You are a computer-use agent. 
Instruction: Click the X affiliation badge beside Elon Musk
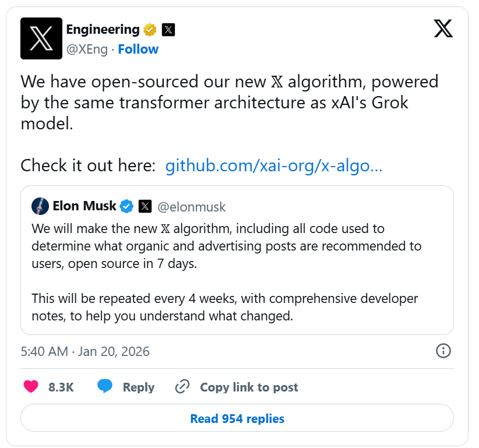click(x=146, y=206)
